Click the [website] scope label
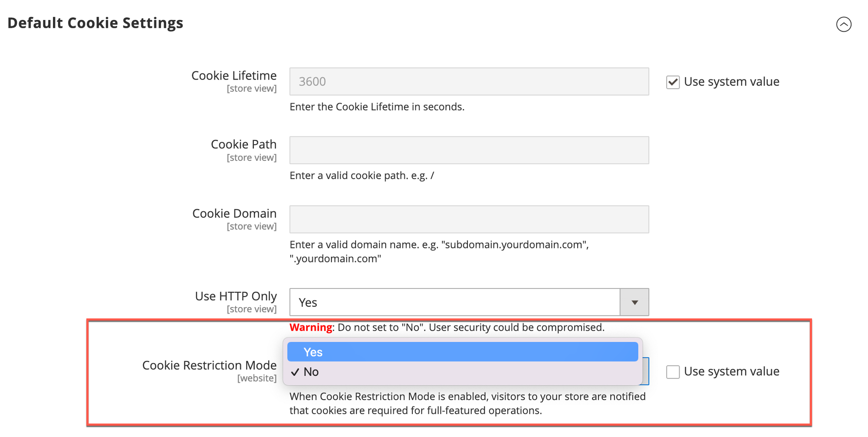The width and height of the screenshot is (868, 437). (257, 378)
